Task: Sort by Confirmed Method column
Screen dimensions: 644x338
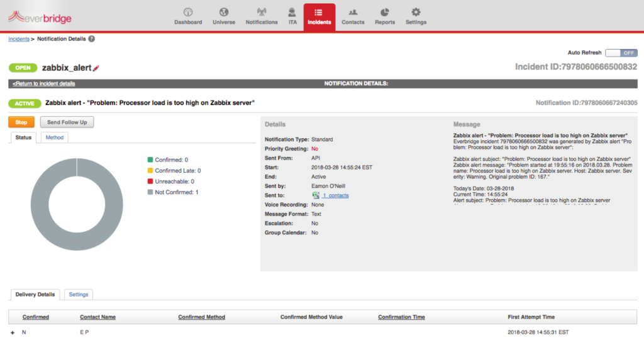Action: click(202, 317)
